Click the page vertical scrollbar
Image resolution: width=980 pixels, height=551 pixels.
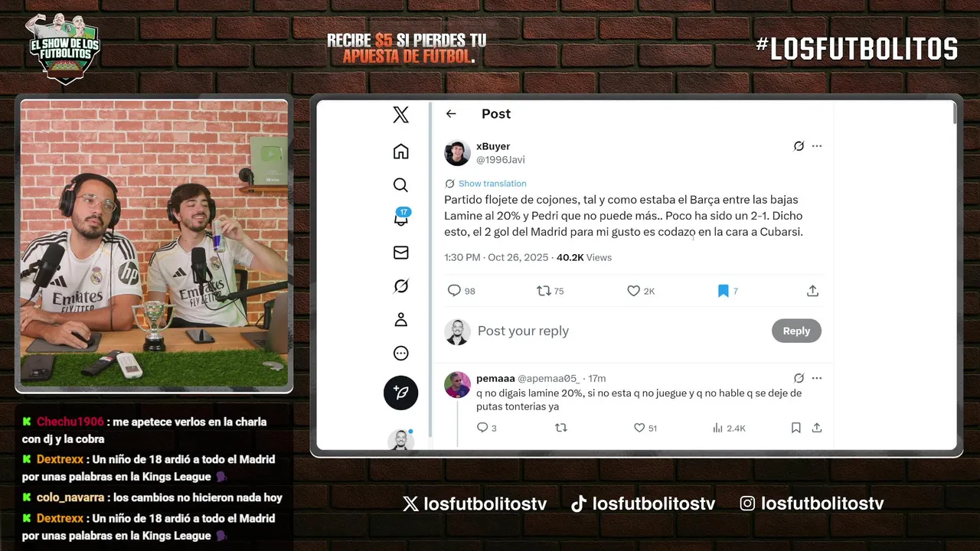click(x=954, y=113)
